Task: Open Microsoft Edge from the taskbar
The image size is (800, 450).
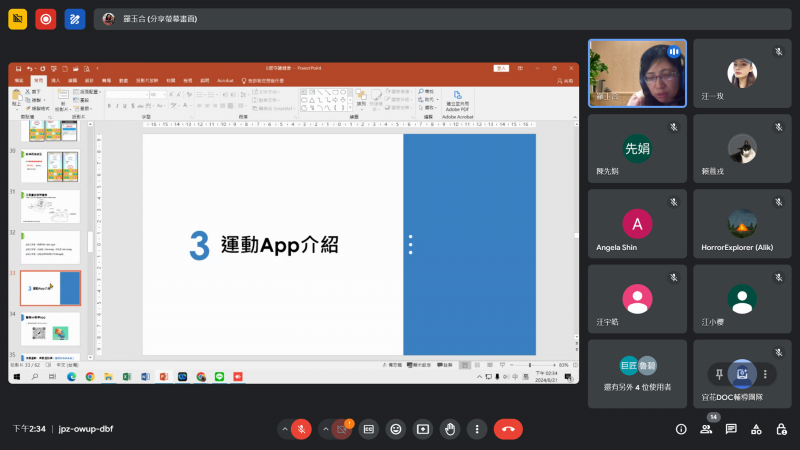Action: [71, 377]
